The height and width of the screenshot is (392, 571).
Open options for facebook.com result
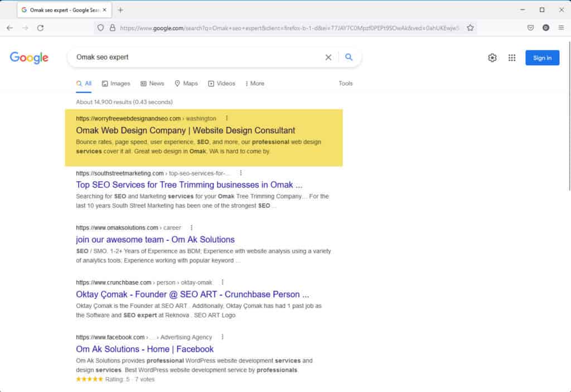pyautogui.click(x=222, y=337)
